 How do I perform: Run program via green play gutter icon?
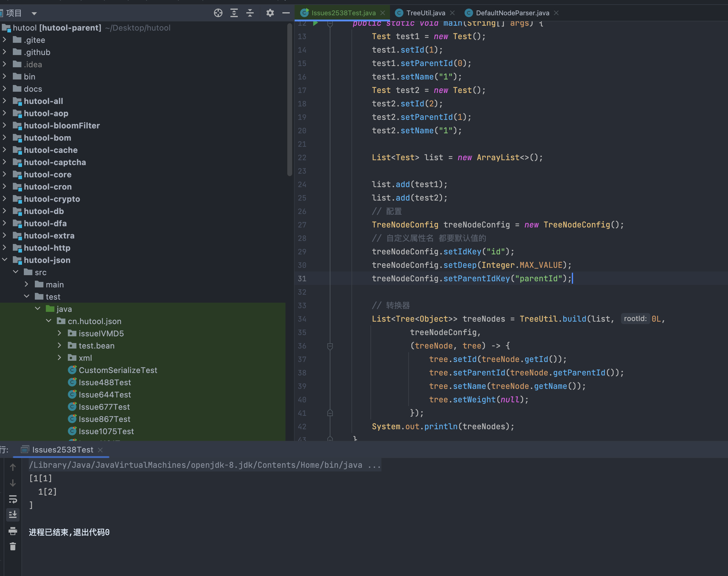(315, 23)
